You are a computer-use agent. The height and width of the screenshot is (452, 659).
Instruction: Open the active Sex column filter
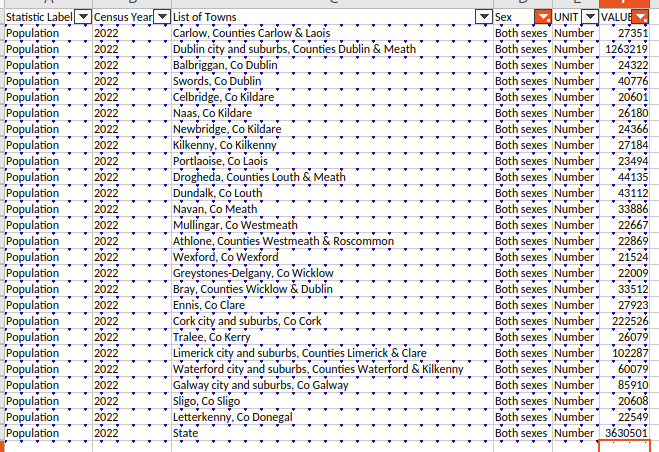[x=542, y=17]
